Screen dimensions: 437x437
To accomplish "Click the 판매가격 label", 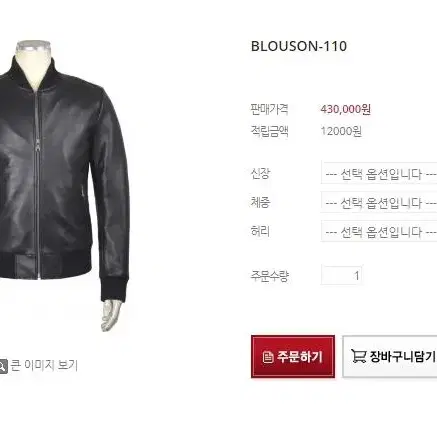I will 269,109.
